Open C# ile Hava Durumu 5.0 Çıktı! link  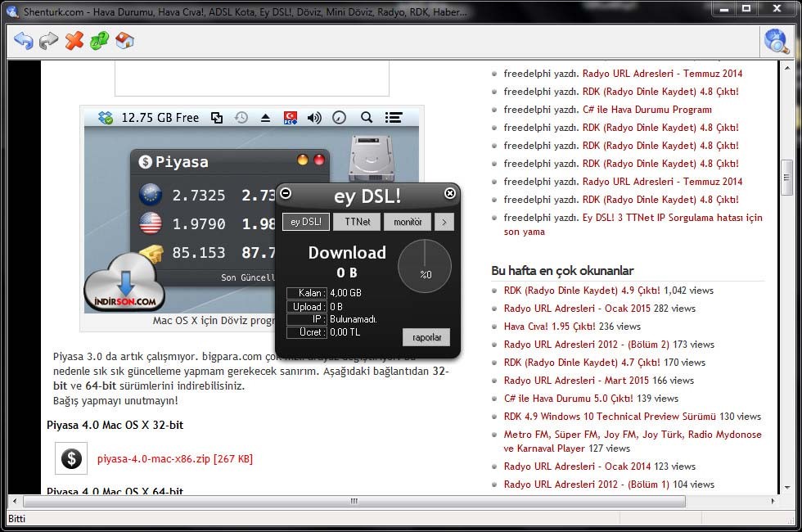point(568,399)
